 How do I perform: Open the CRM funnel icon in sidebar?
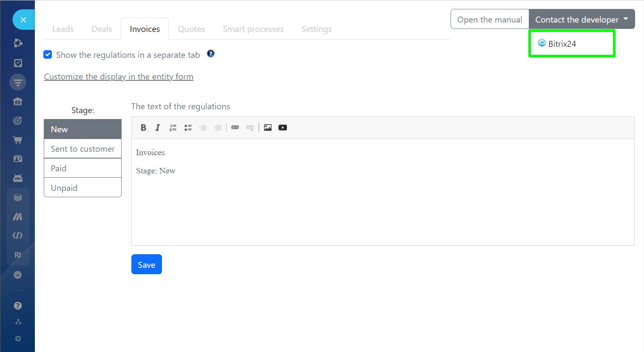pos(18,82)
